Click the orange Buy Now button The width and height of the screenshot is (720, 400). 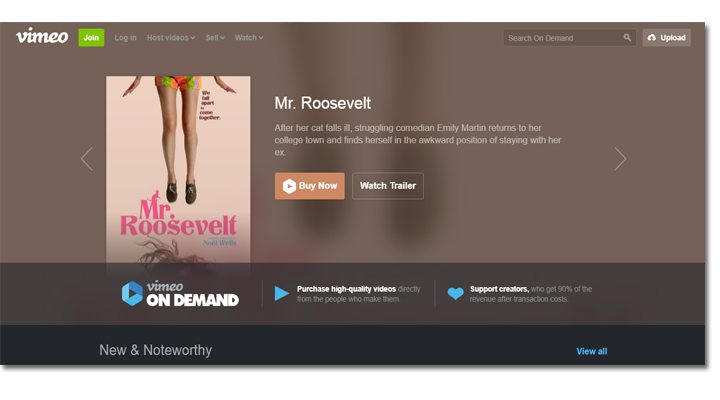(x=309, y=186)
